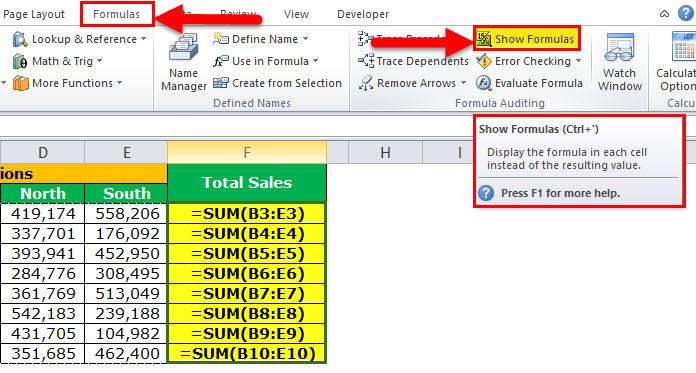Viewport: 696px width, 373px height.
Task: Click cell with value 104,982
Action: pos(127,333)
